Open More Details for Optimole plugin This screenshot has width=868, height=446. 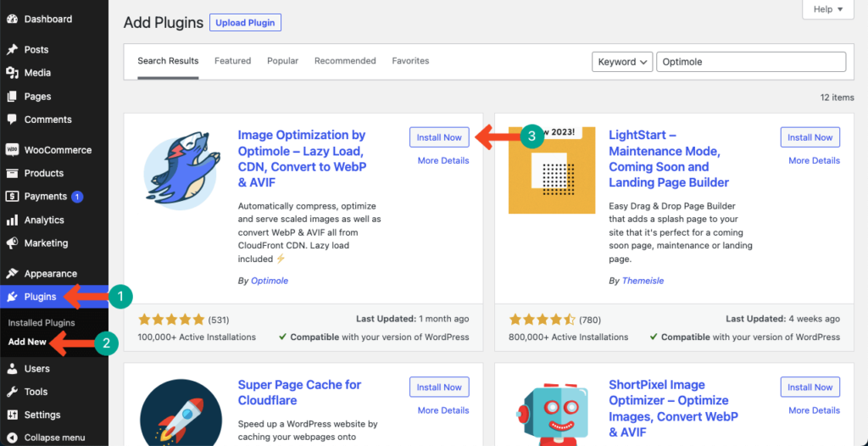click(x=442, y=160)
